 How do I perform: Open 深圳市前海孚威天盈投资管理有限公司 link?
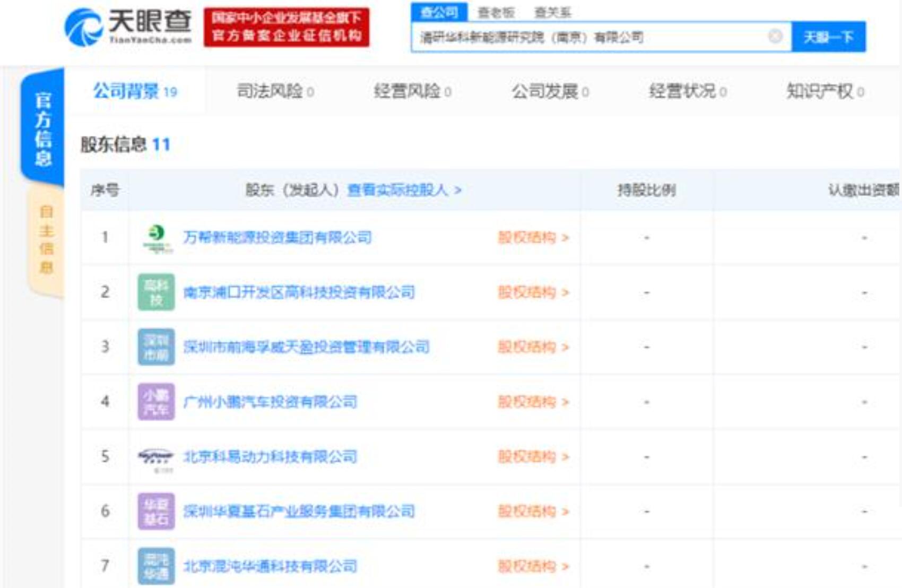tap(306, 347)
